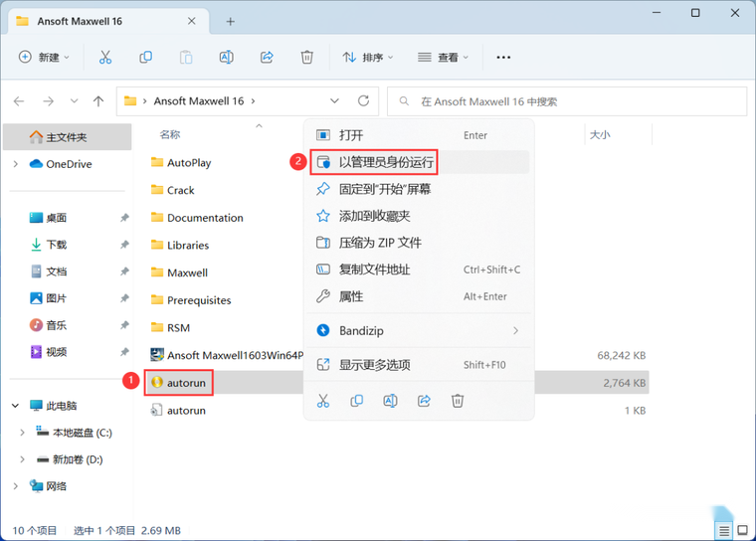Expand the 新加卷 (D:) node

click(22, 459)
